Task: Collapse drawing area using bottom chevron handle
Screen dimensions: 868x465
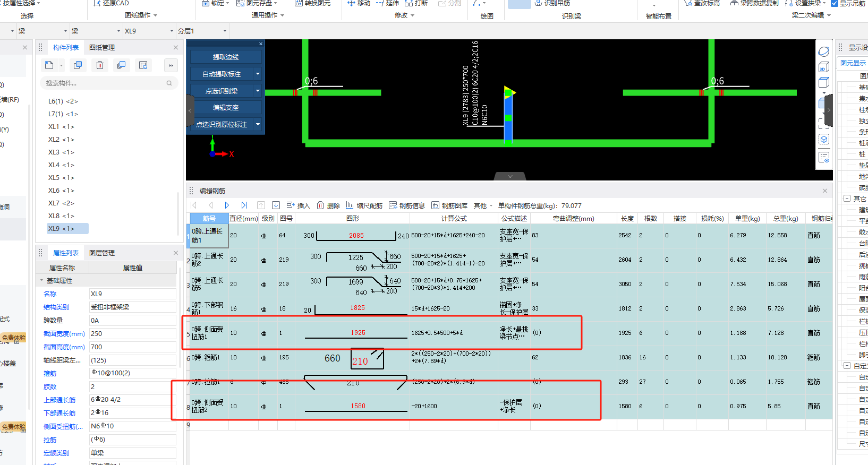Action: 510,176
